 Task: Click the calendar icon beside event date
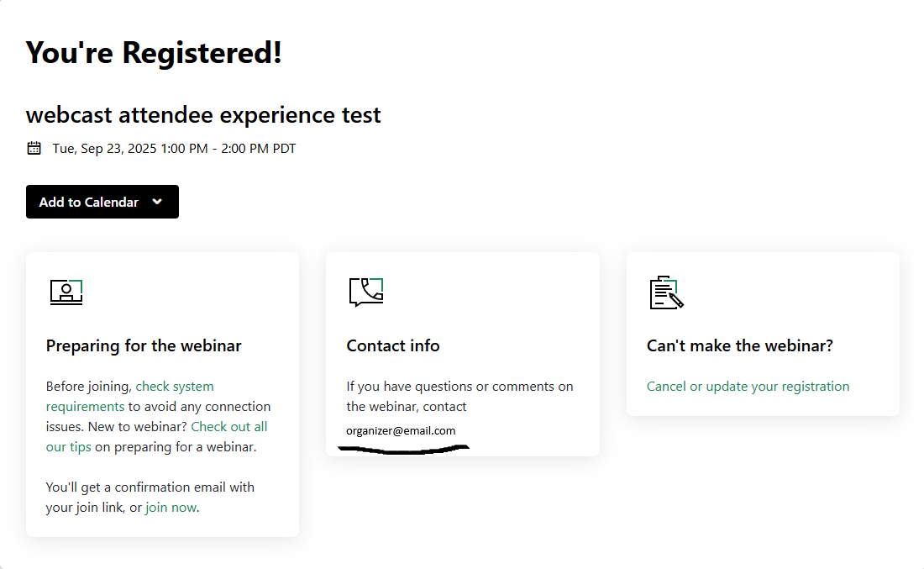point(34,149)
